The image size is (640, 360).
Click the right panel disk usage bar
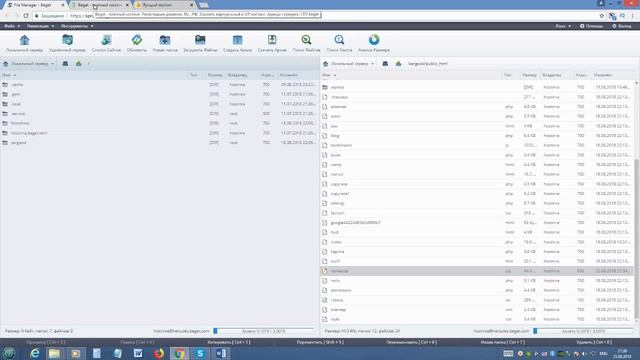pos(584,331)
